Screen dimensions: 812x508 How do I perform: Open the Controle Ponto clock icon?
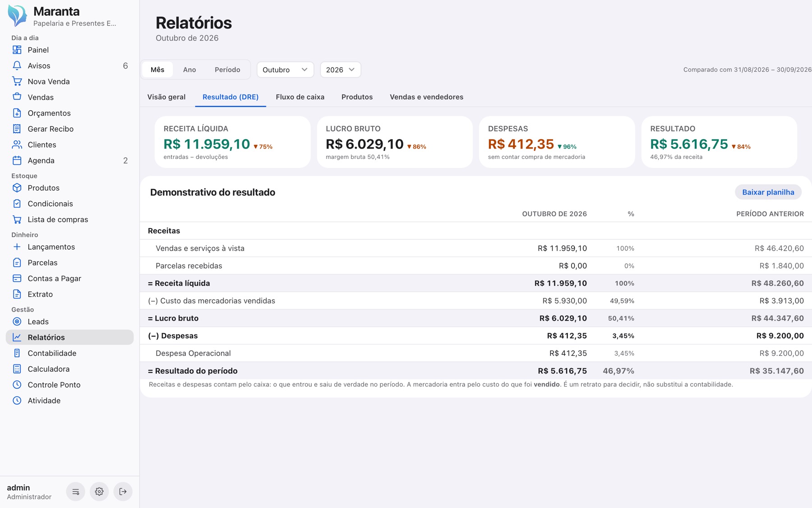[17, 385]
